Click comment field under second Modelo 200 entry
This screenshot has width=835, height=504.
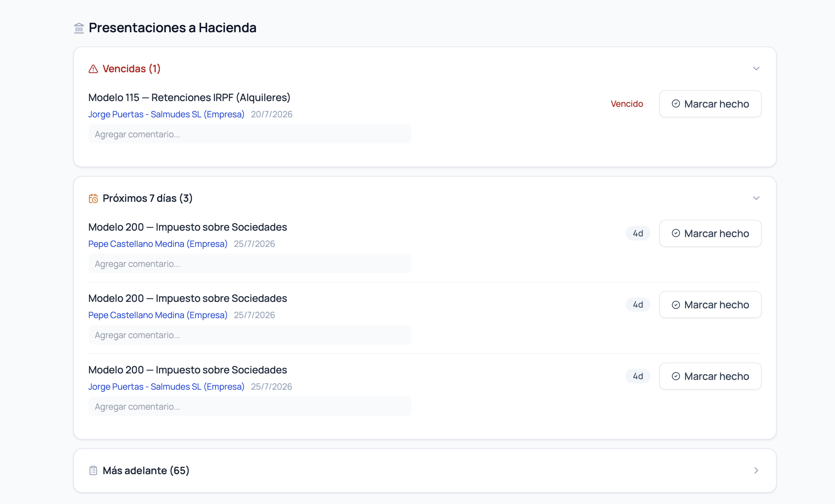point(250,335)
